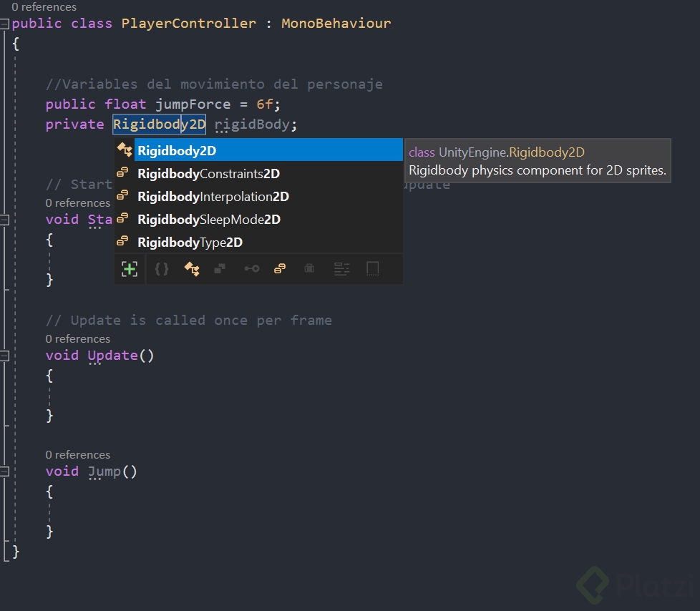The width and height of the screenshot is (700, 611).
Task: Click the class icon beside Rigidbody2D suggestion
Action: pos(125,150)
